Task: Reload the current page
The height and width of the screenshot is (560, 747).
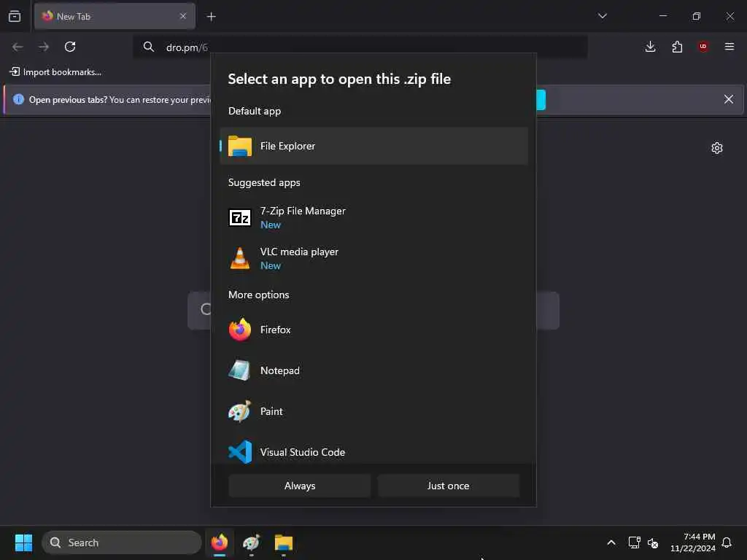Action: pyautogui.click(x=70, y=47)
